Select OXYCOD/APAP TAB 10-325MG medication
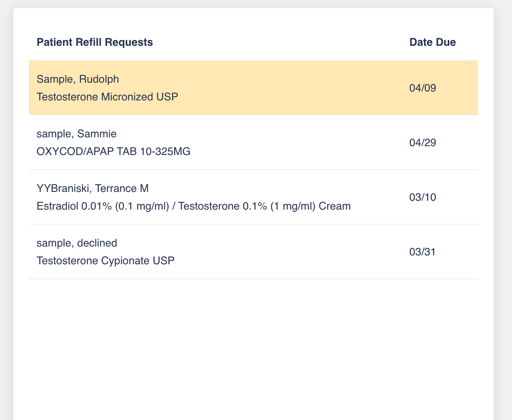 click(x=113, y=152)
